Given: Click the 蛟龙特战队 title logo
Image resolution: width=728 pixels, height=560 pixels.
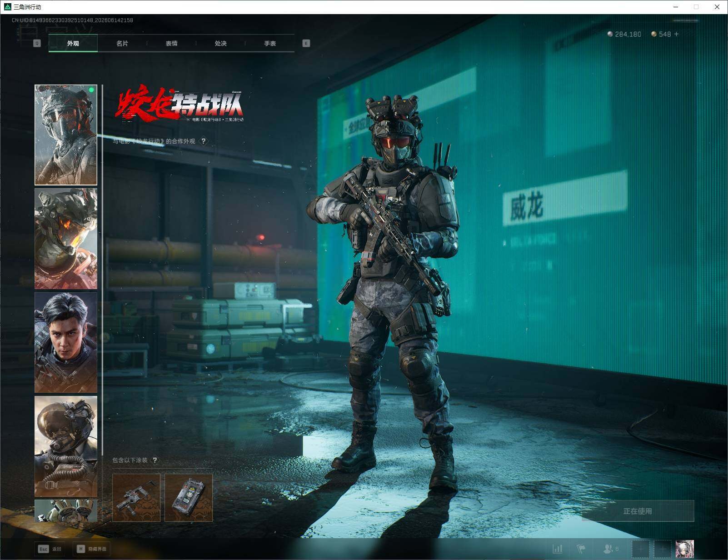Looking at the screenshot, I should pyautogui.click(x=180, y=103).
